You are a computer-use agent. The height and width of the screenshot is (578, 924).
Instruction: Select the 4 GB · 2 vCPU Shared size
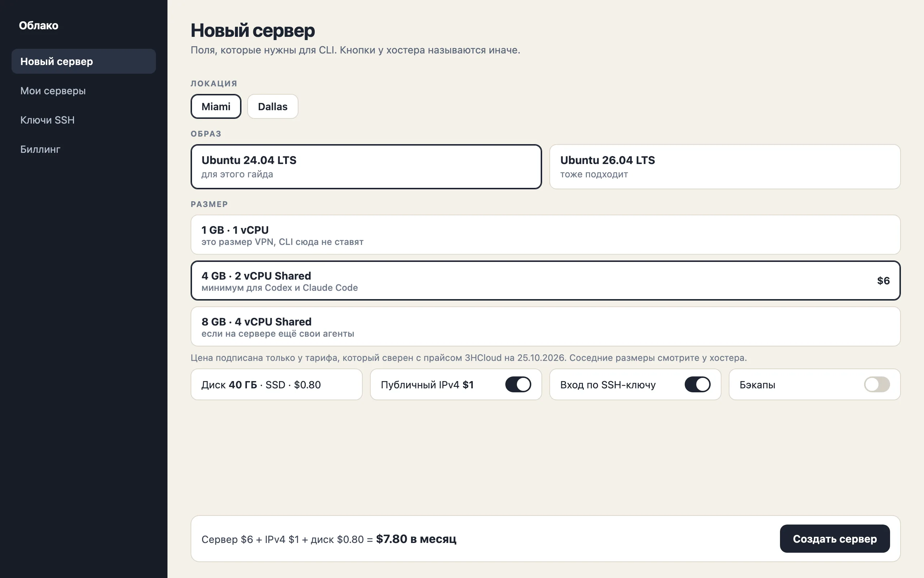click(x=546, y=281)
